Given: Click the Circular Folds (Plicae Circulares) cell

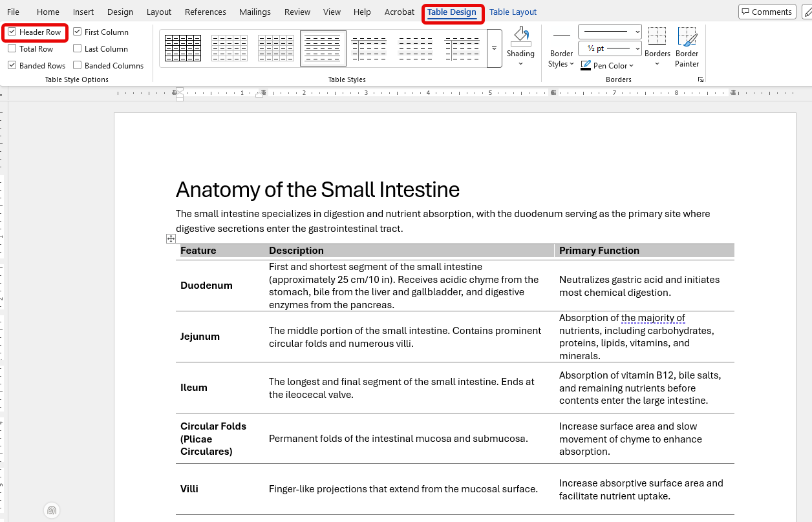Looking at the screenshot, I should [x=220, y=439].
